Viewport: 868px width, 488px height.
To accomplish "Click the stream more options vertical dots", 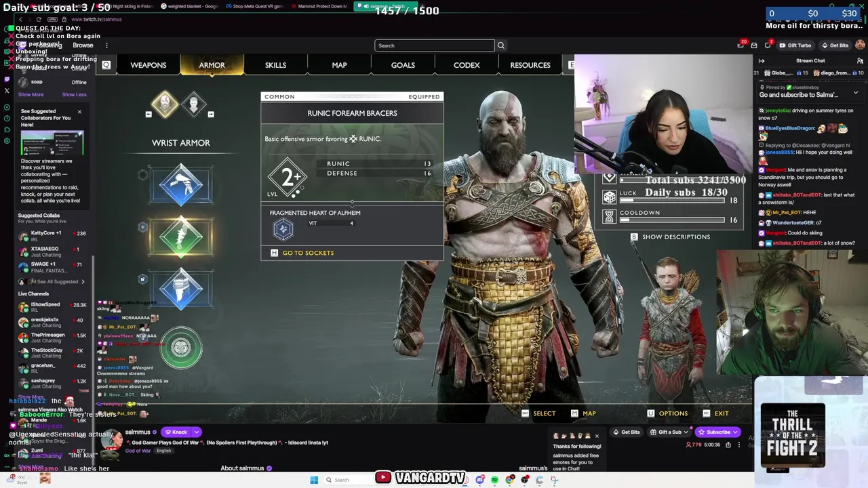I will [739, 445].
